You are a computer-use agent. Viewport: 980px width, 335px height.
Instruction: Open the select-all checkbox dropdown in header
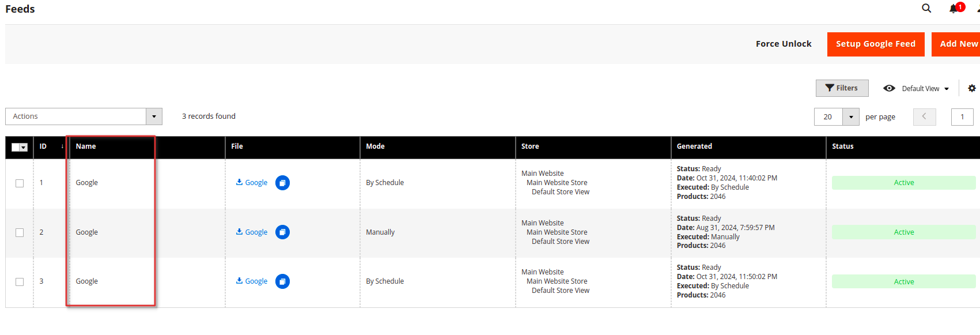click(24, 148)
